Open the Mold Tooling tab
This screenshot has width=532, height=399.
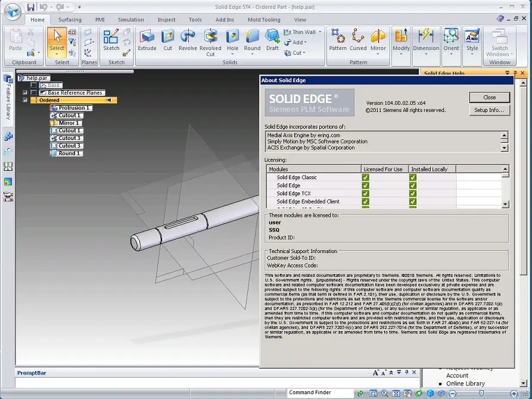[x=264, y=20]
